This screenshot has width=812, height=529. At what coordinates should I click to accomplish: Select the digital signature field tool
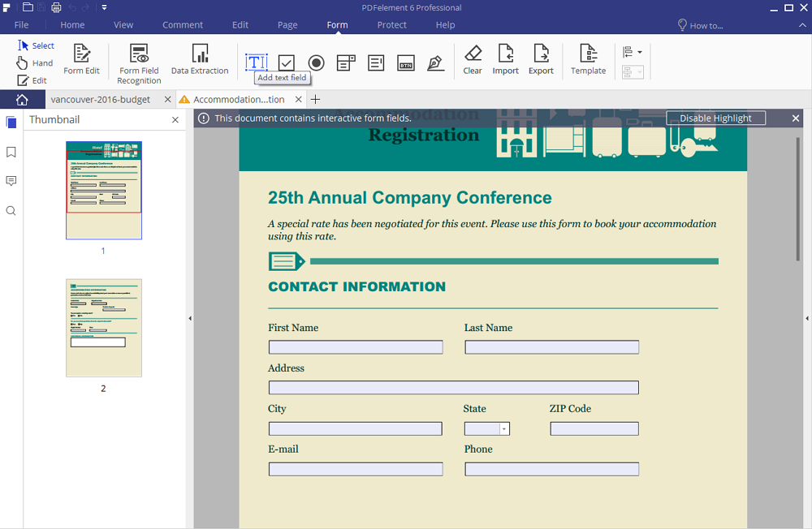pyautogui.click(x=436, y=62)
